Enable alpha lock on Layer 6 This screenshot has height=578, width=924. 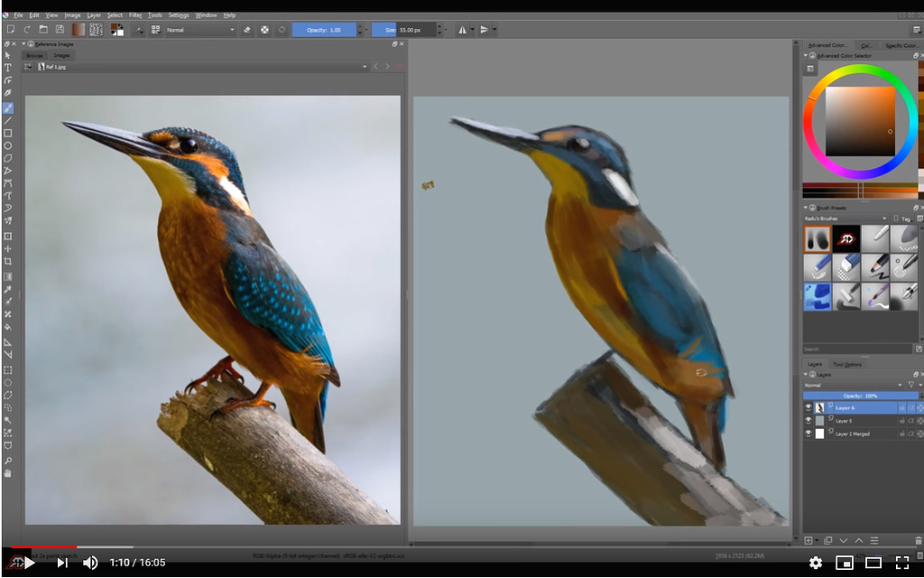pos(910,407)
